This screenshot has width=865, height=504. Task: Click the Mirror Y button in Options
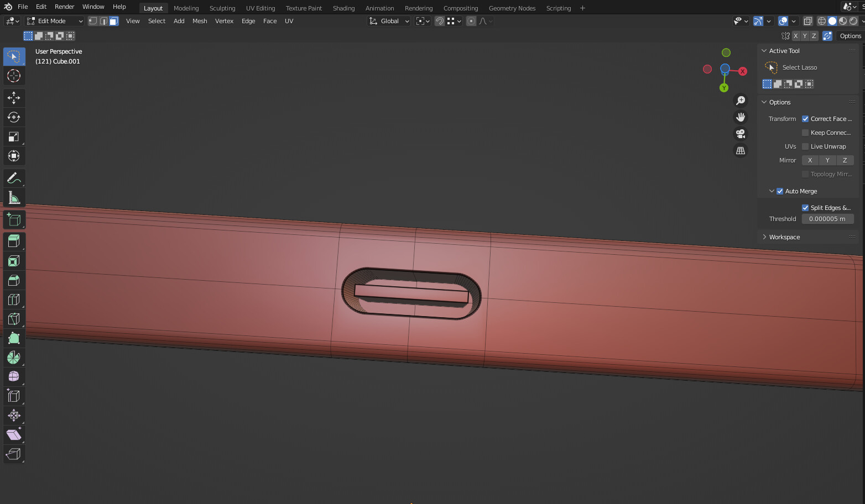pos(827,160)
